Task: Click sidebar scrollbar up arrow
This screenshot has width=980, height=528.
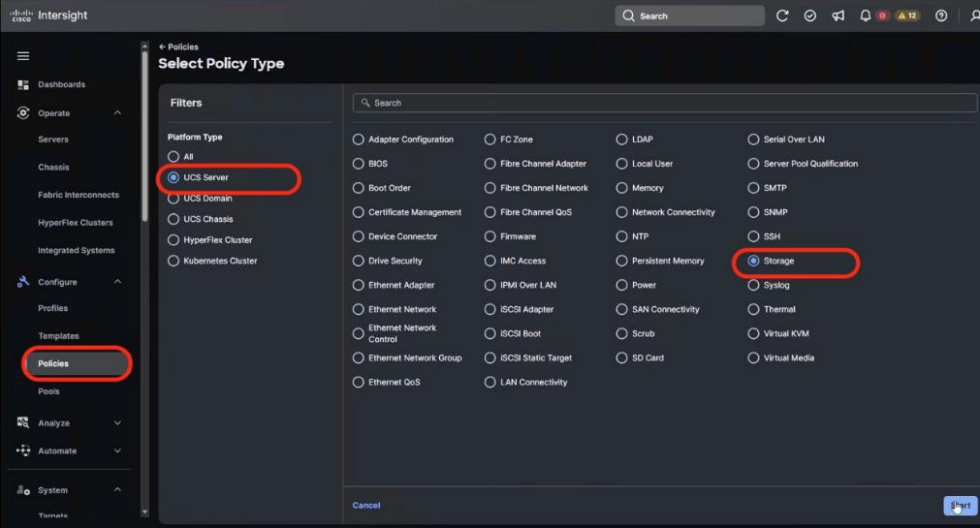Action: tap(145, 47)
